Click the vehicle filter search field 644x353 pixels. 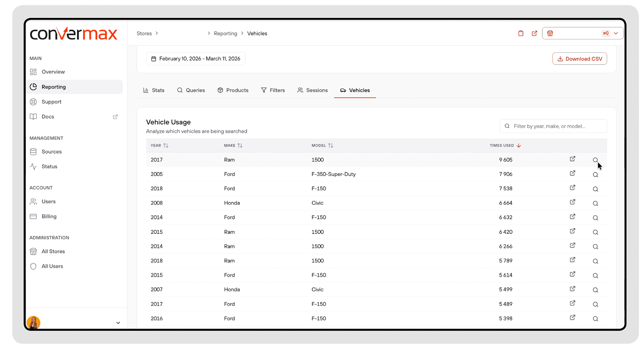point(553,126)
